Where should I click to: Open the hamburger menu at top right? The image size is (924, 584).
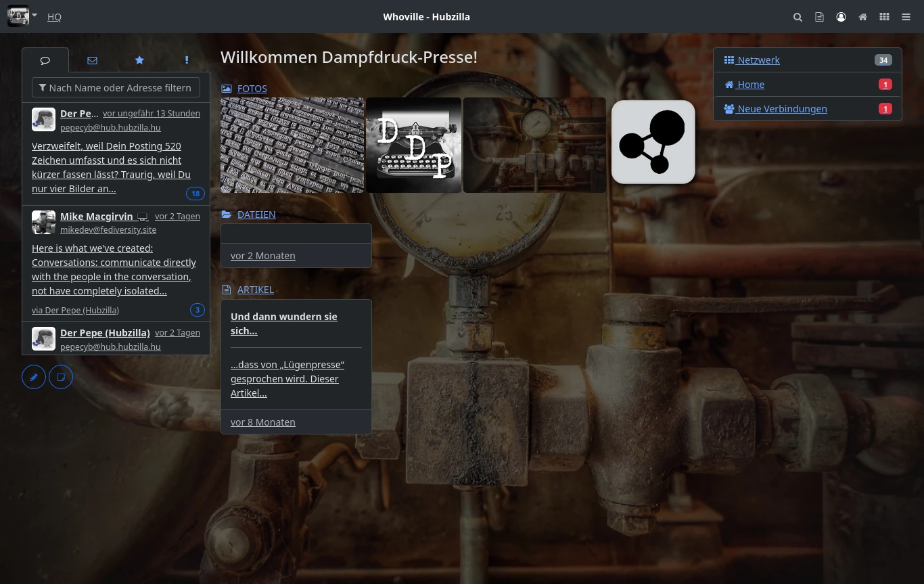[906, 17]
